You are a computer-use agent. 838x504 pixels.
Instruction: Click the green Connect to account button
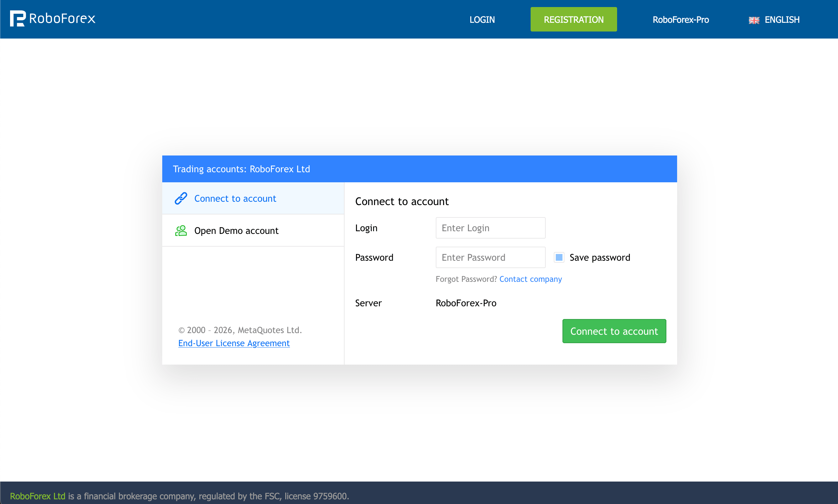614,331
